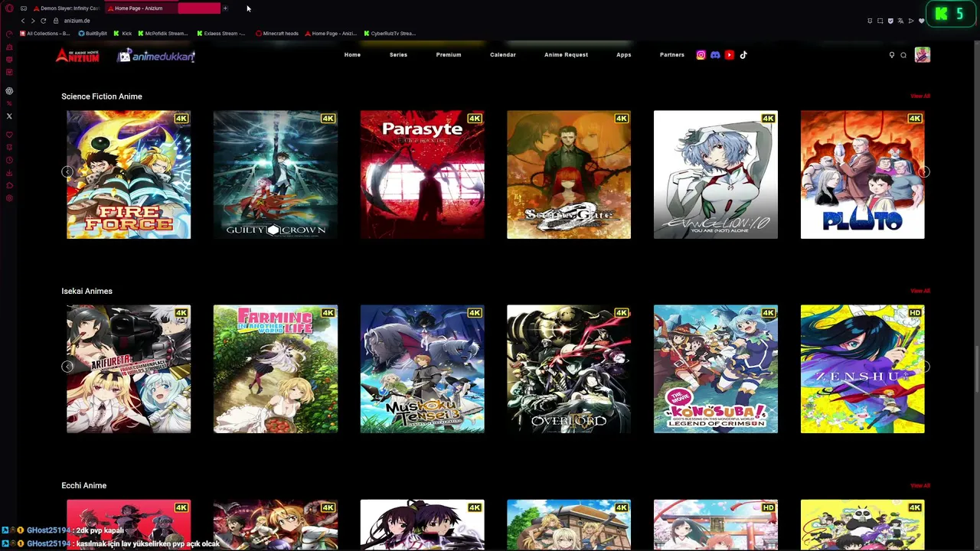Open Farming Life in Another World poster
Viewport: 980px width, 551px height.
[x=276, y=369]
